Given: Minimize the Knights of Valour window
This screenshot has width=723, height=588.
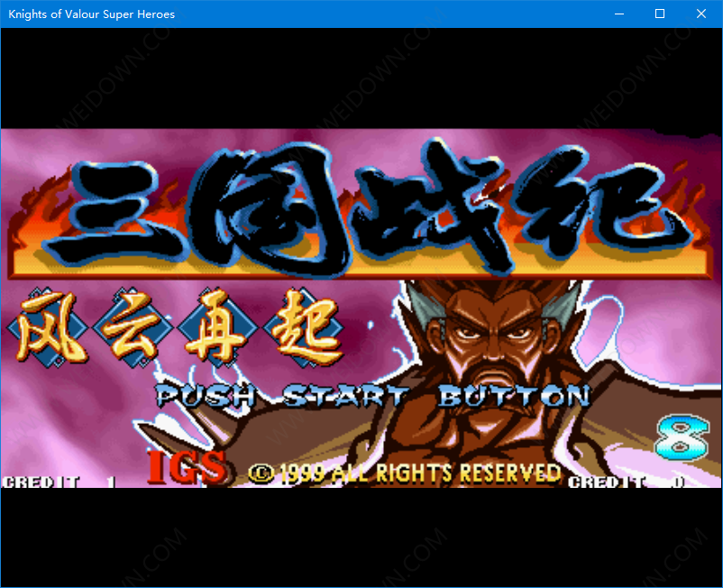Looking at the screenshot, I should (x=619, y=14).
